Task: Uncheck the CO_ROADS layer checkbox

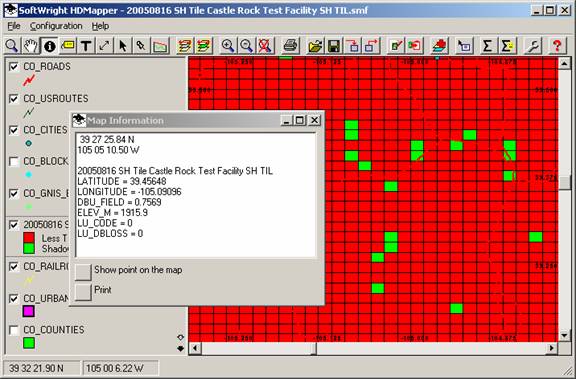Action: [14, 66]
